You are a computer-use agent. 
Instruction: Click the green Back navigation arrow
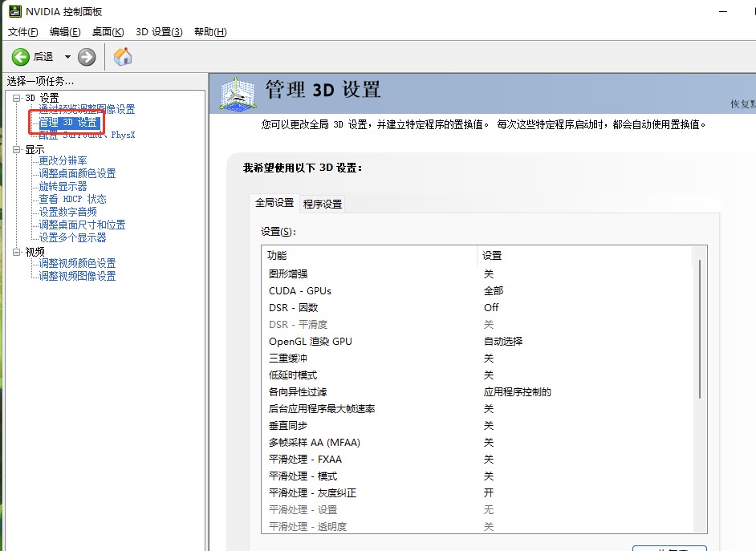21,56
